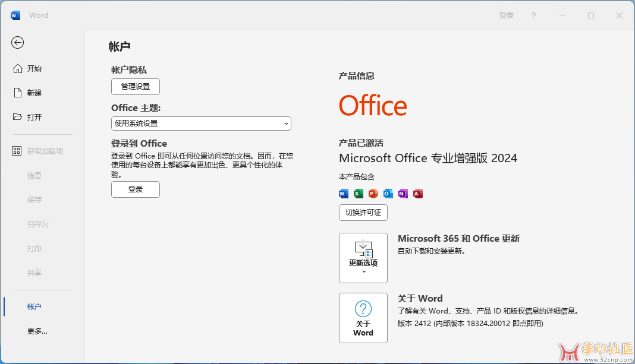Click 登录 at the title bar

coord(506,15)
